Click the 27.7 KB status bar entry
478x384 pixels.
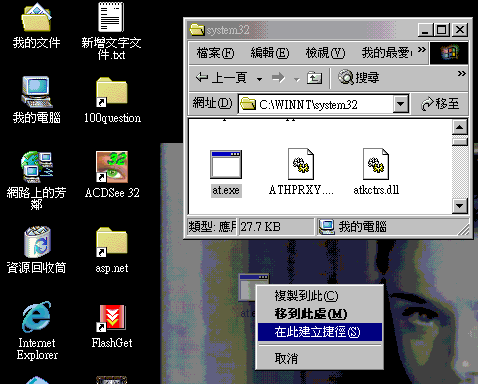point(276,227)
